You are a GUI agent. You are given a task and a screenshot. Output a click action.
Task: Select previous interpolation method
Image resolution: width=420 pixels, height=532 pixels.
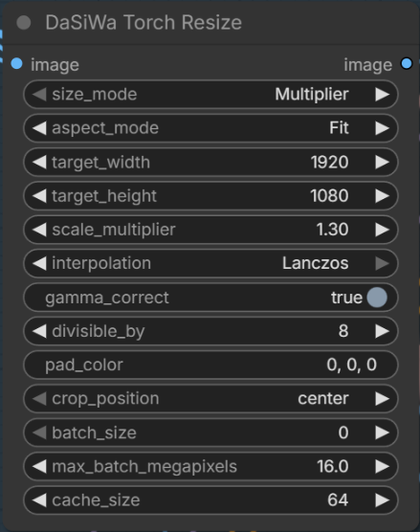point(39,263)
